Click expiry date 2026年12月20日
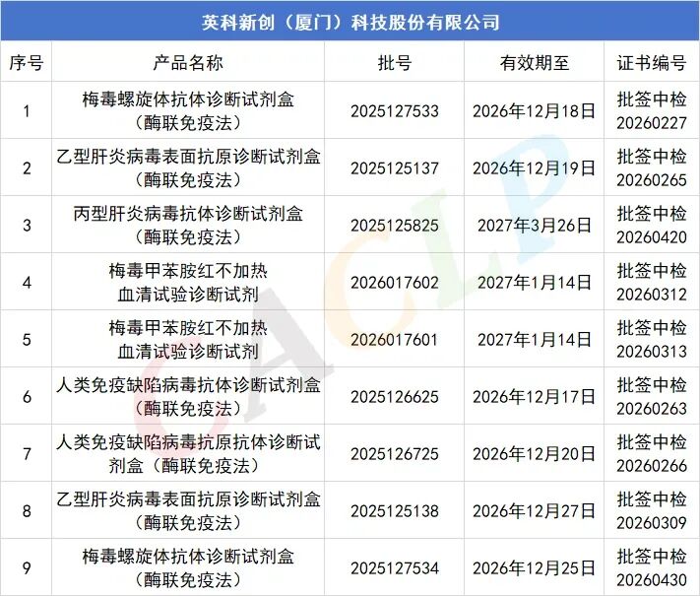 tap(535, 454)
